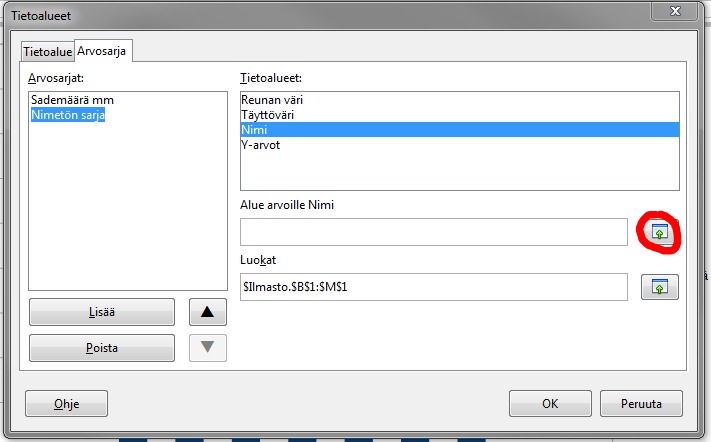Switch to the Tietoalue tab
Image resolution: width=711 pixels, height=442 pixels.
coord(46,52)
